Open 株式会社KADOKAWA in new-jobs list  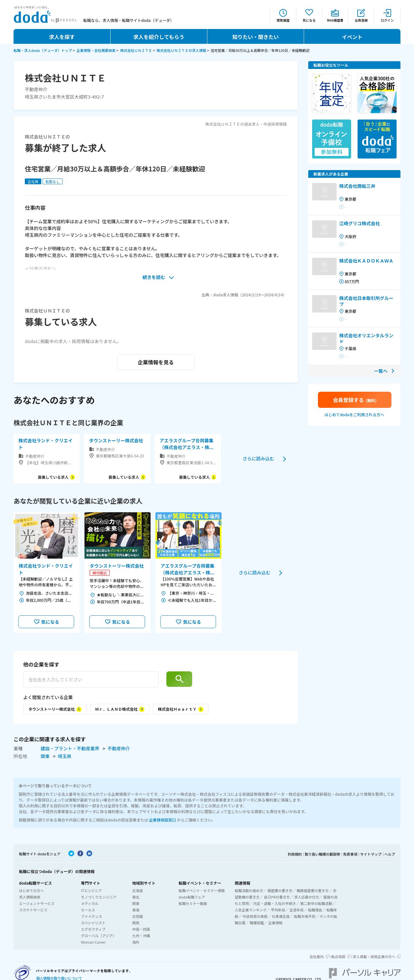click(366, 261)
